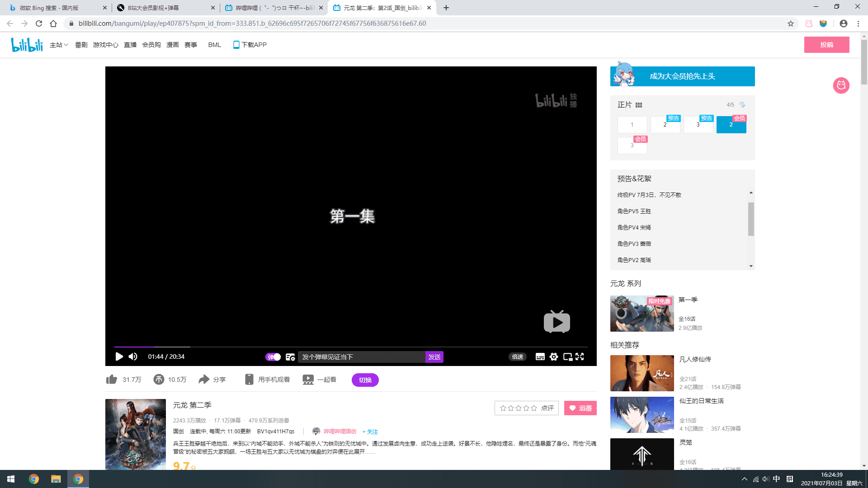Click the share arrow icon

(x=204, y=380)
